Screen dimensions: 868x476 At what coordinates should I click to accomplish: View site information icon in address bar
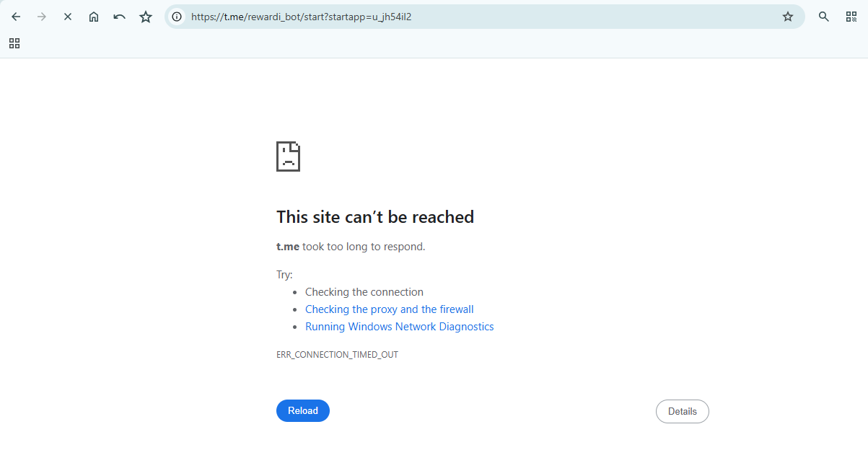click(177, 17)
